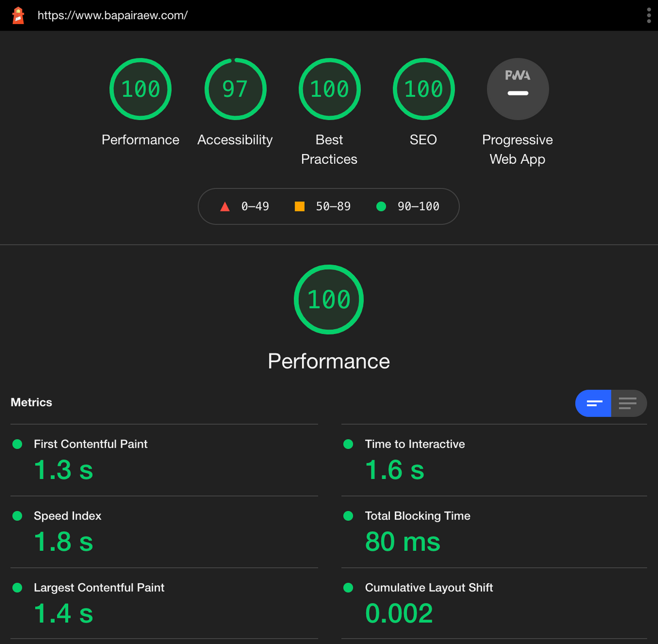658x644 pixels.
Task: Expand the Time to Interactive metric
Action: (x=415, y=444)
